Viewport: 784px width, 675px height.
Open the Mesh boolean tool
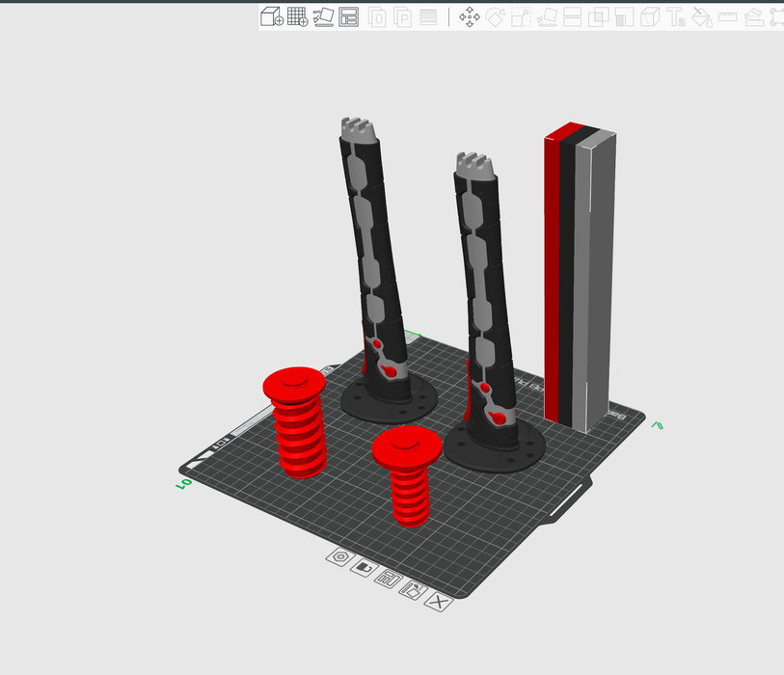599,16
